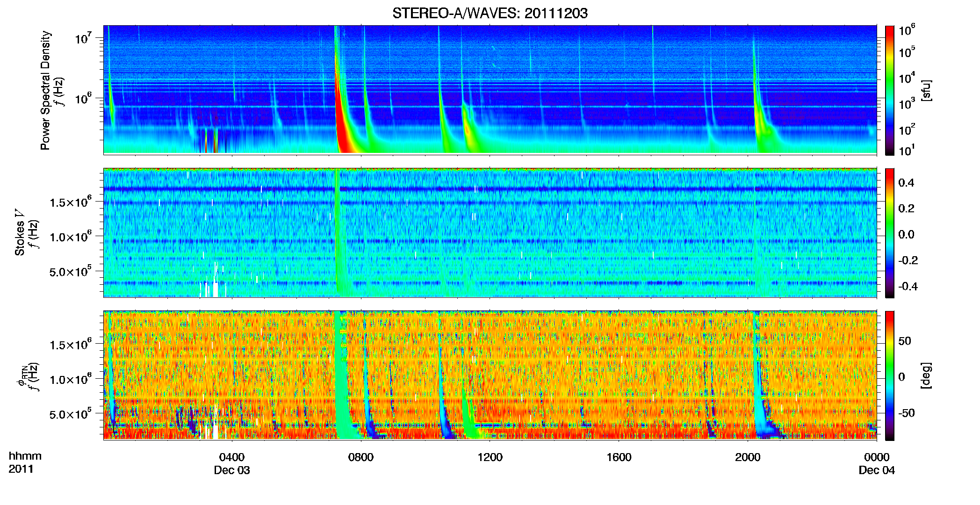Click the 10^6 frequency tick on top panel axis
The height and width of the screenshot is (505, 980).
pyautogui.click(x=83, y=98)
